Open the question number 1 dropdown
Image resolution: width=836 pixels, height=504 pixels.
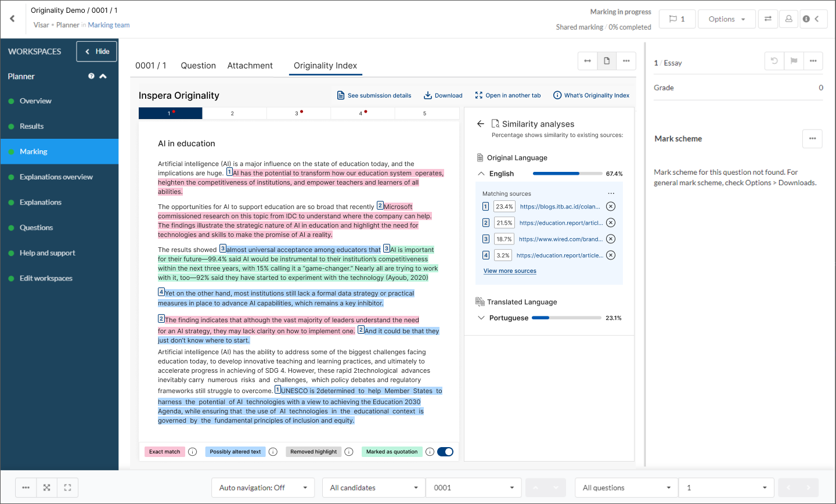click(727, 488)
